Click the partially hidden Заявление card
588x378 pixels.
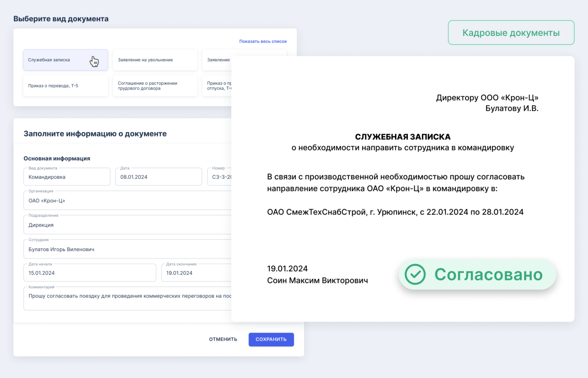[x=218, y=60]
